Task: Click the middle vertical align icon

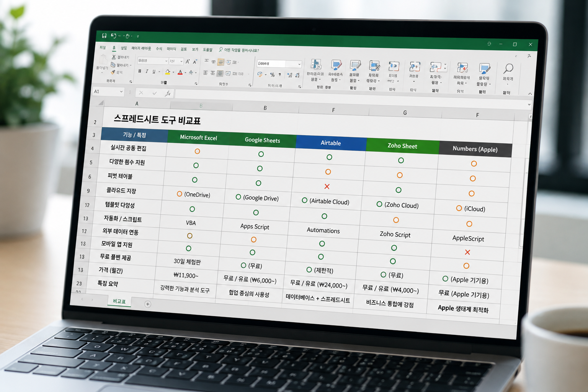Action: tap(214, 62)
